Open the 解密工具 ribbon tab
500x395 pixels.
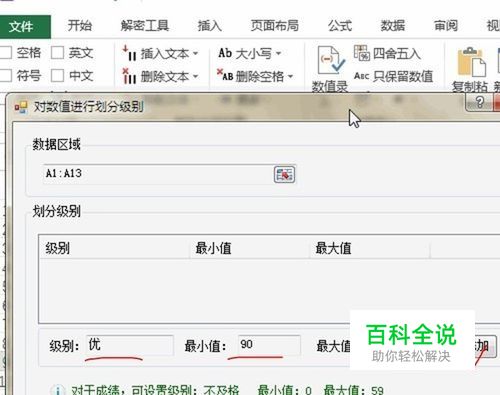tap(144, 26)
